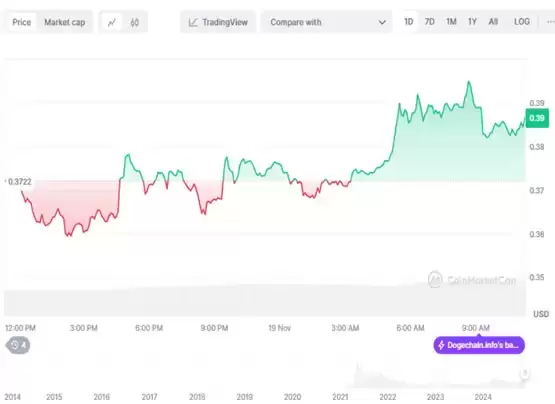Open the Compare with dropdown
Screen dimensions: 555x404
(x=326, y=22)
